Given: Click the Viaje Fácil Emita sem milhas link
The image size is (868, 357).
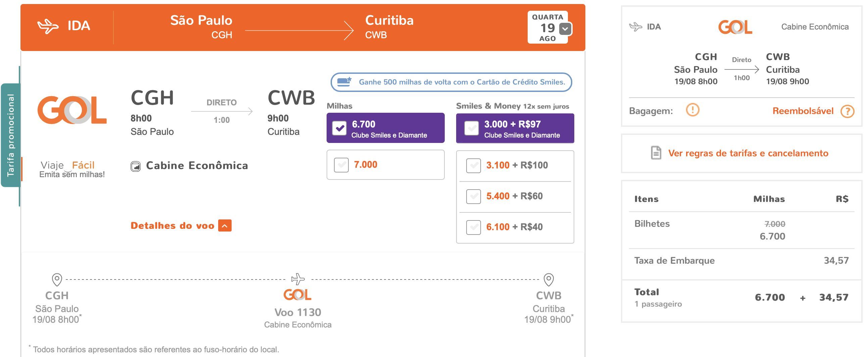Looking at the screenshot, I should click(x=72, y=169).
